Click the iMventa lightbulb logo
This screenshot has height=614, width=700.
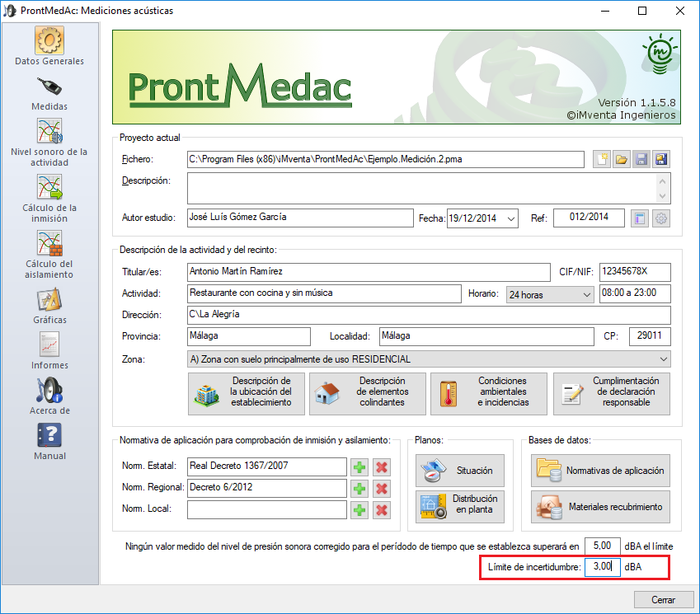click(x=660, y=54)
